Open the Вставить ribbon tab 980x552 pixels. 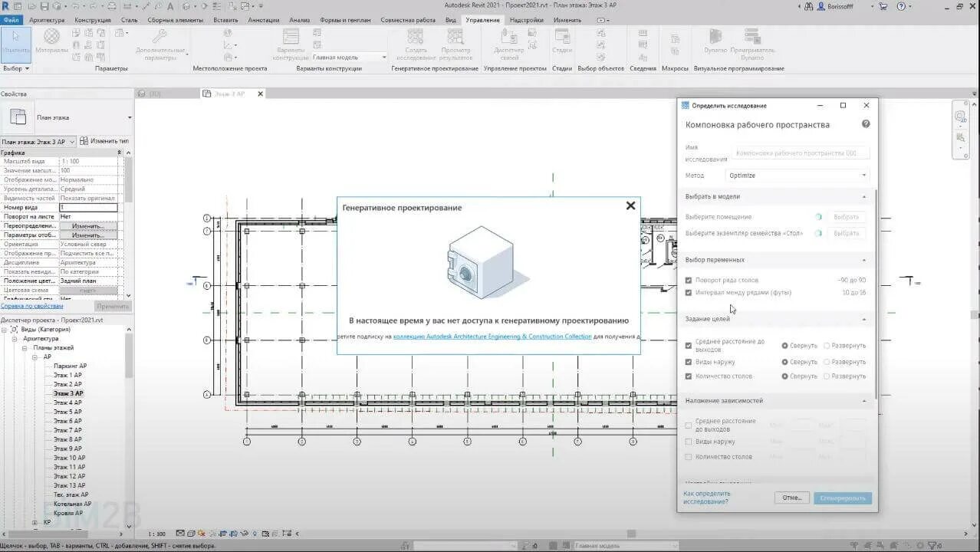coord(225,20)
